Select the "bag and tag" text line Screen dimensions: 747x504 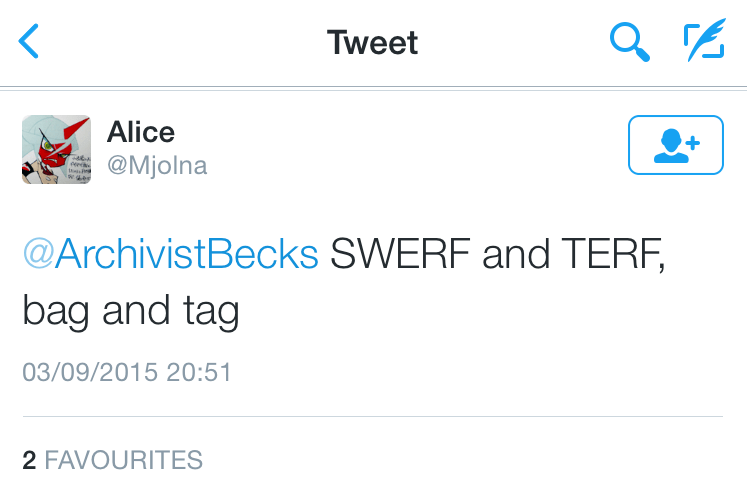[131, 312]
